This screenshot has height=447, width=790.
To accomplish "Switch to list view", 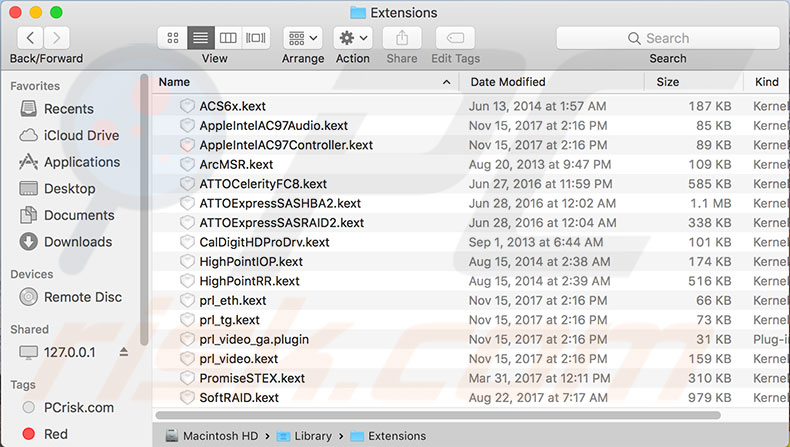I will 201,38.
